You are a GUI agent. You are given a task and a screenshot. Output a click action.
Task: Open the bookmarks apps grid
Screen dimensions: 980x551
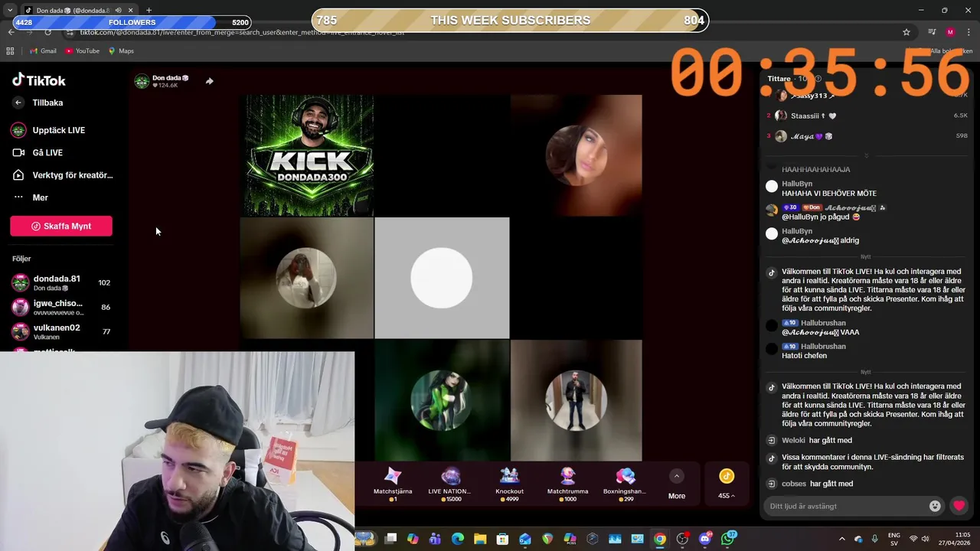click(10, 51)
